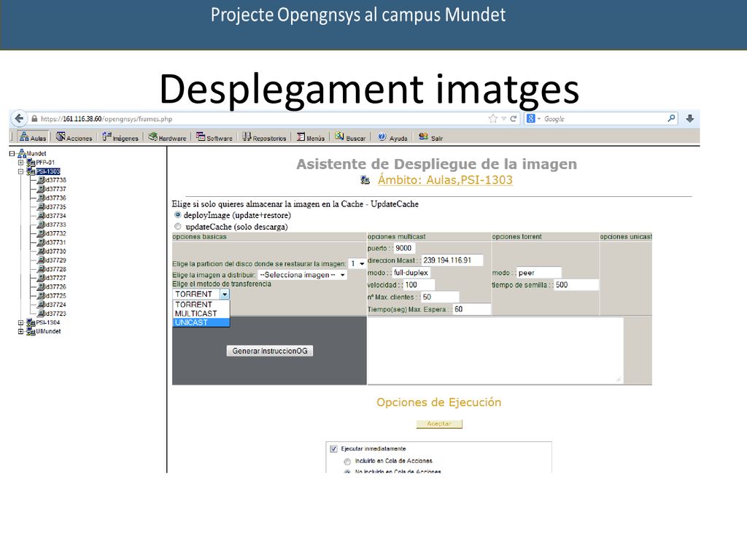Toggle the Ejecutar inmediatamente checkbox
This screenshot has height=560, width=747.
tap(333, 448)
